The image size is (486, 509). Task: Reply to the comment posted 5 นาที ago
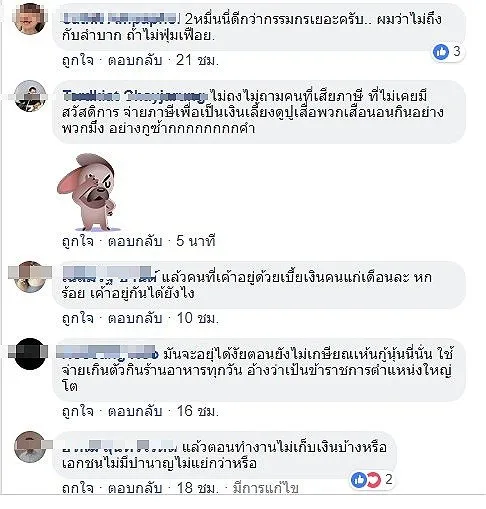(135, 241)
